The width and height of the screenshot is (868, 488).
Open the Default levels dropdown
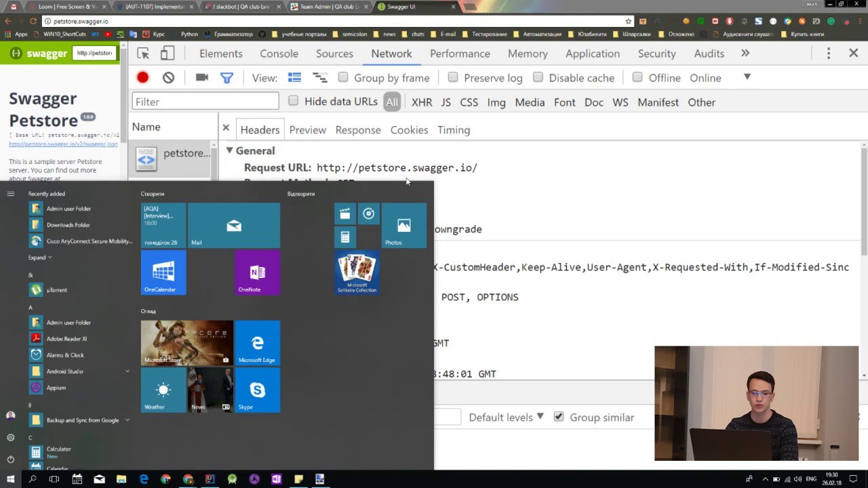[x=506, y=417]
